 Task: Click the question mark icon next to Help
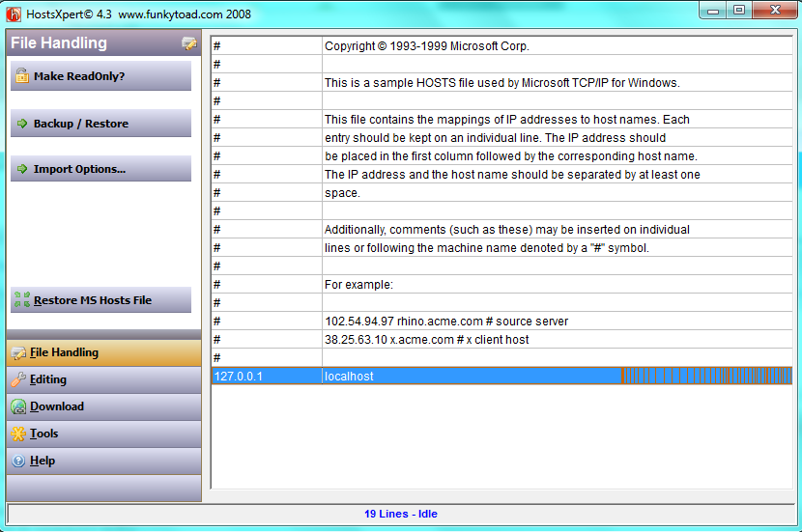coord(18,461)
